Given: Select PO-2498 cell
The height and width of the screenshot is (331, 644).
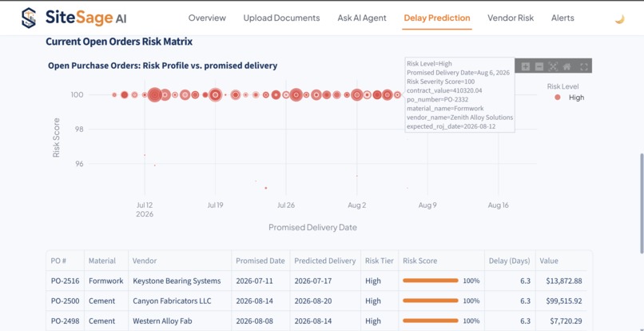Looking at the screenshot, I should pyautogui.click(x=65, y=321).
